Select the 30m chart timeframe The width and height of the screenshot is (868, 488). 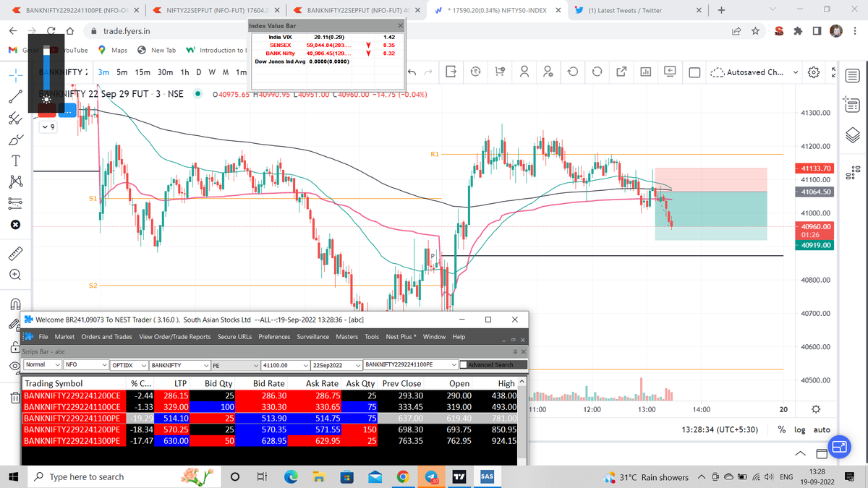pyautogui.click(x=165, y=72)
